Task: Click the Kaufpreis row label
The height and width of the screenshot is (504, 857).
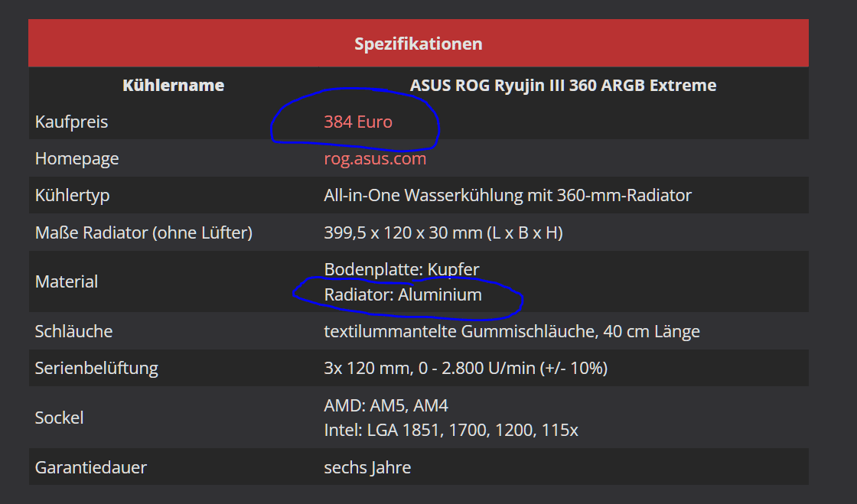Action: point(72,122)
